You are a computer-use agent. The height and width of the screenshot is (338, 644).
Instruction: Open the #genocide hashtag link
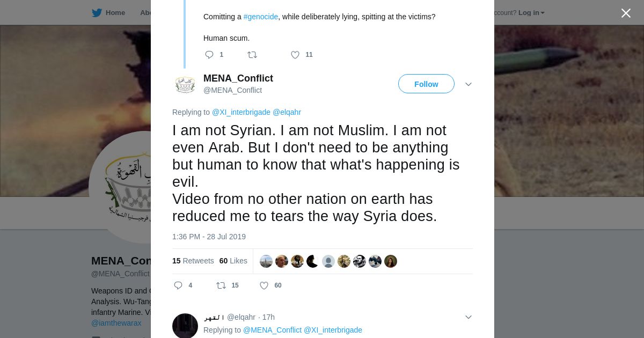pos(261,17)
